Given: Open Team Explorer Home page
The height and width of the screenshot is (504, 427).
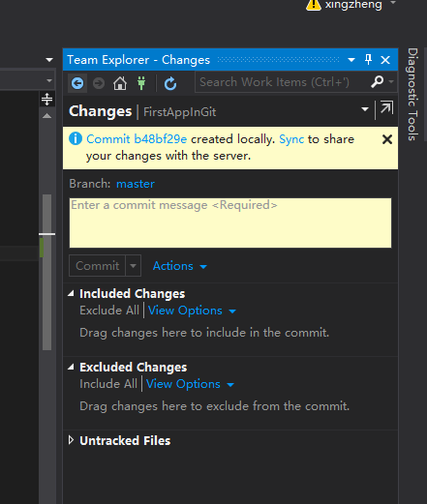Looking at the screenshot, I should 120,83.
